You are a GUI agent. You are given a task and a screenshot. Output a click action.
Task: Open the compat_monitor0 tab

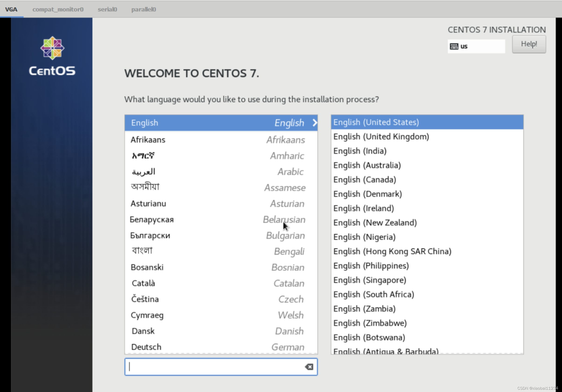pyautogui.click(x=58, y=9)
